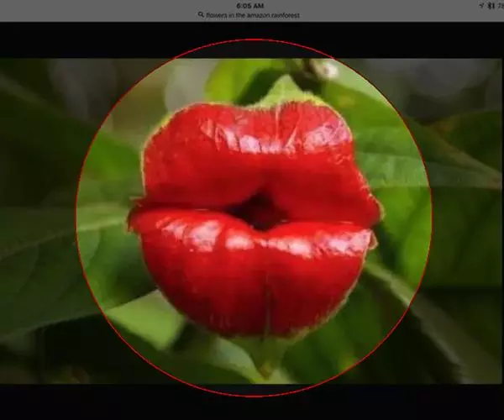Tap the search magnifier icon in address bar

point(201,15)
